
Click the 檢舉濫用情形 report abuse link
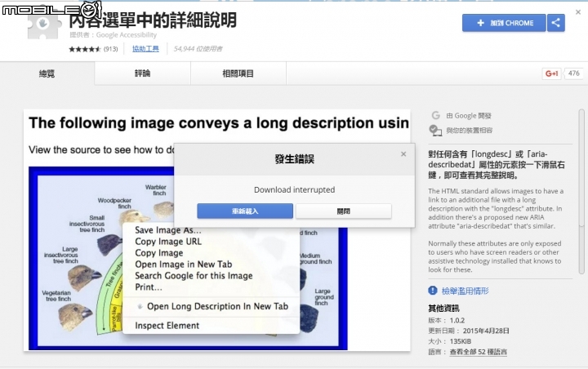click(465, 291)
